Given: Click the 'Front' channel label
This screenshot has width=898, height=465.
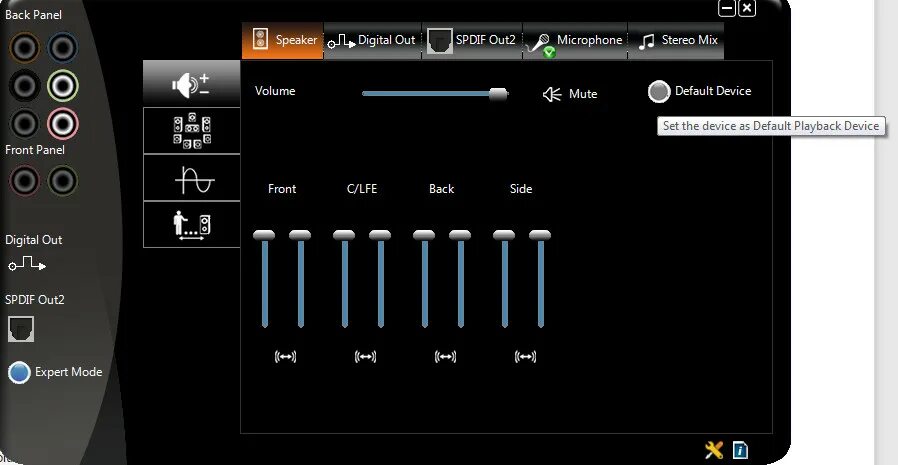Looking at the screenshot, I should point(282,189).
